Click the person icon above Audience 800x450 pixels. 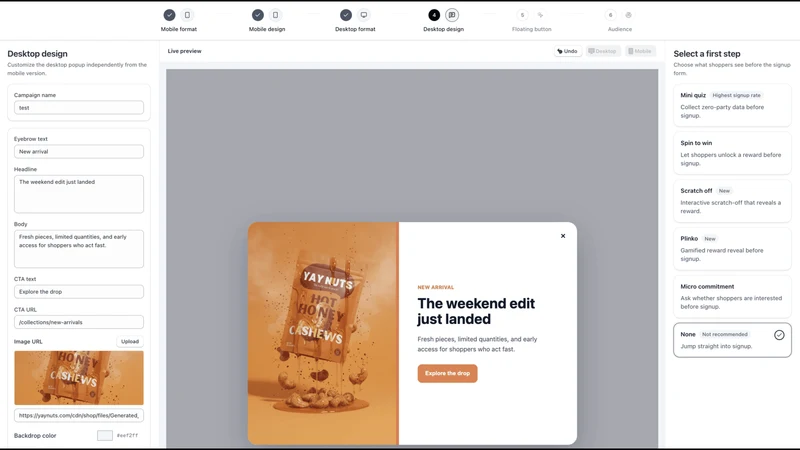tap(629, 15)
